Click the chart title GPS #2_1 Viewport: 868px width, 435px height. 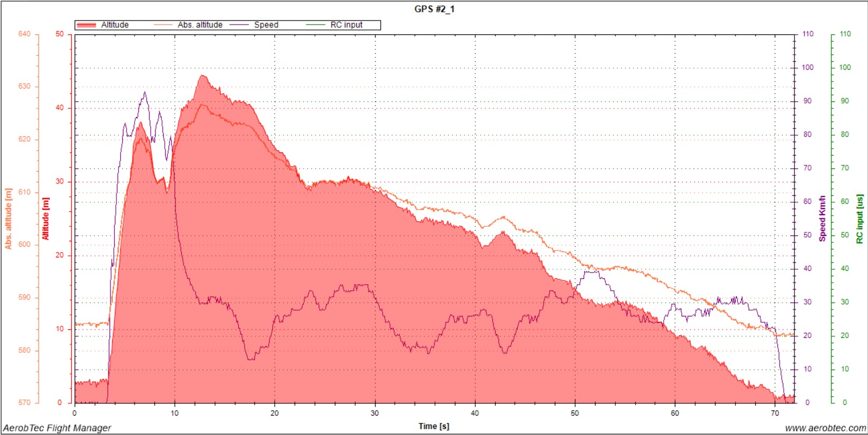pos(434,9)
